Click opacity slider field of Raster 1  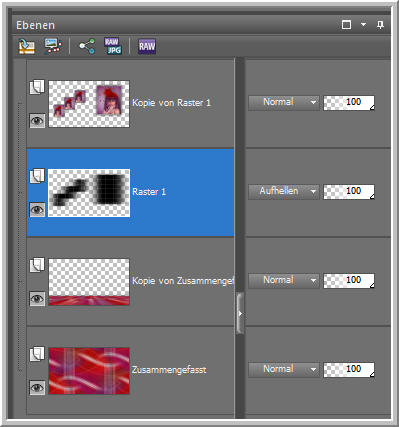tap(349, 192)
